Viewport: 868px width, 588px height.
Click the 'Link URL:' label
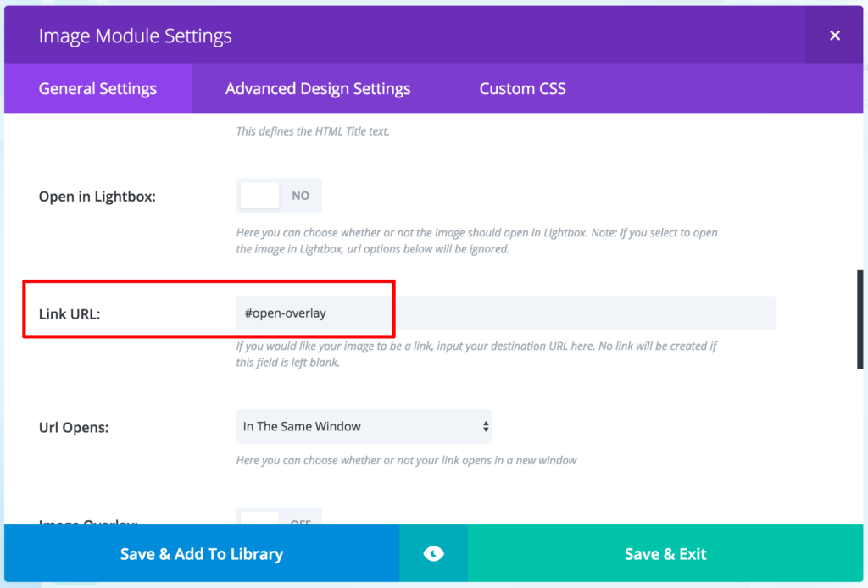tap(70, 314)
